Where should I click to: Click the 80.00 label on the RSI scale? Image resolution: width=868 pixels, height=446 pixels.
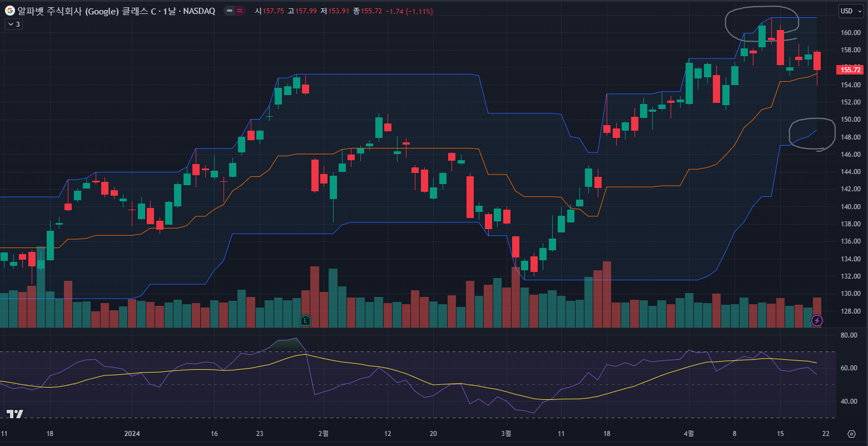[849, 335]
